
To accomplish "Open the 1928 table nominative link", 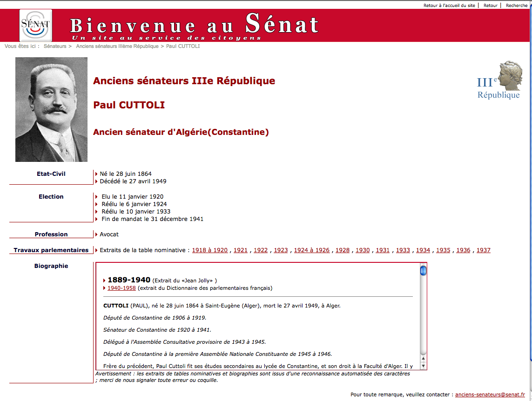I will (343, 250).
